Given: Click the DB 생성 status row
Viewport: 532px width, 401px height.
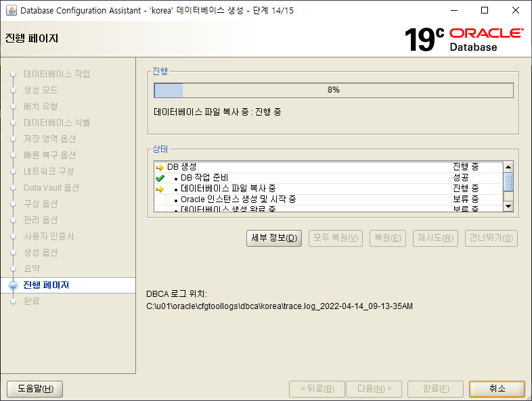Looking at the screenshot, I should point(328,167).
